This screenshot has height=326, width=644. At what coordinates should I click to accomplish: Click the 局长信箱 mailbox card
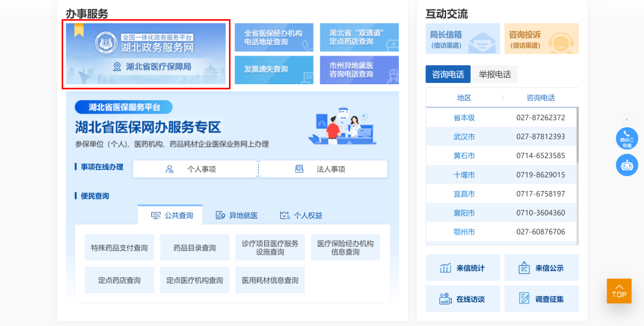[463, 39]
